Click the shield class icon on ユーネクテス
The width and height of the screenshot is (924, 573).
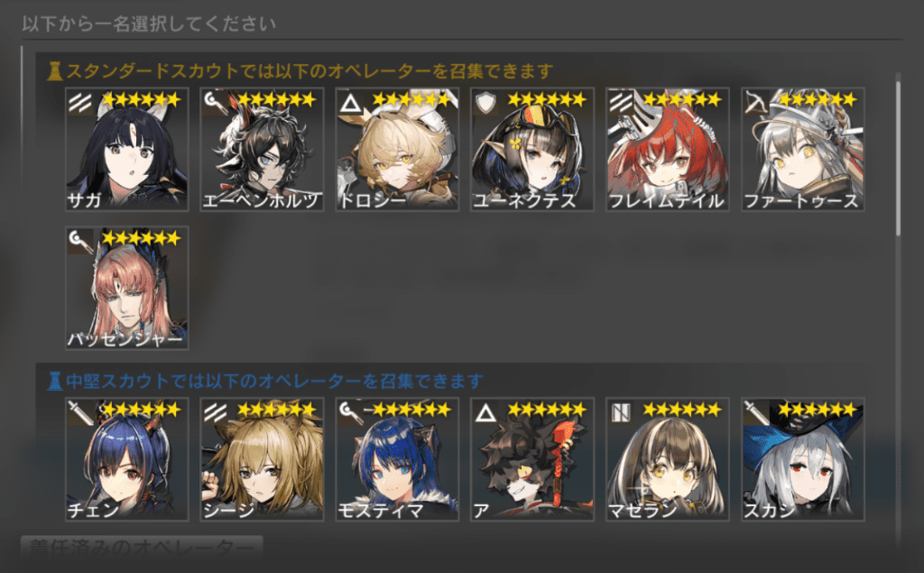click(486, 103)
